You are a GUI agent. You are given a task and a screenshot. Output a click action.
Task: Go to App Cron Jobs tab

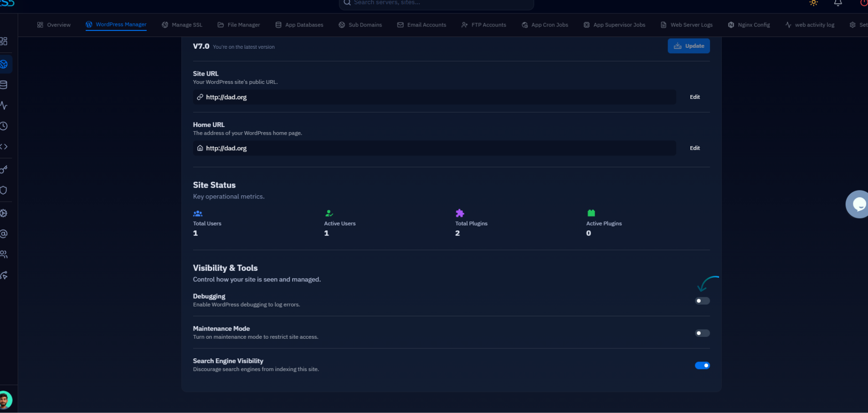[544, 25]
